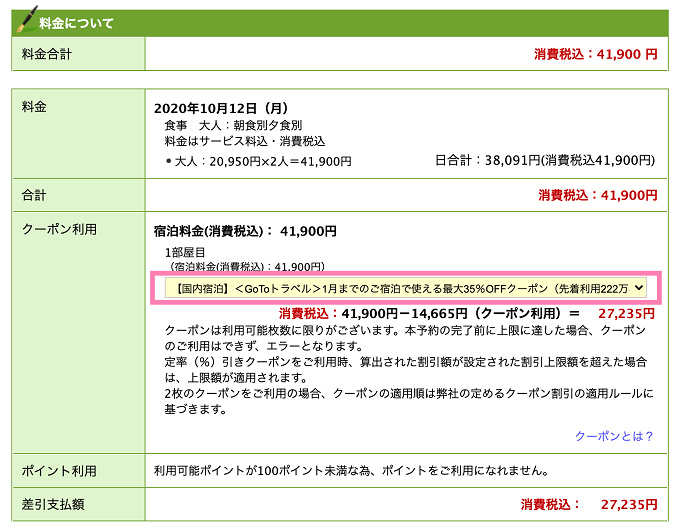Screen dimensions: 681x531
Task: Click the date 2020年10月12日（月）
Action: point(221,108)
